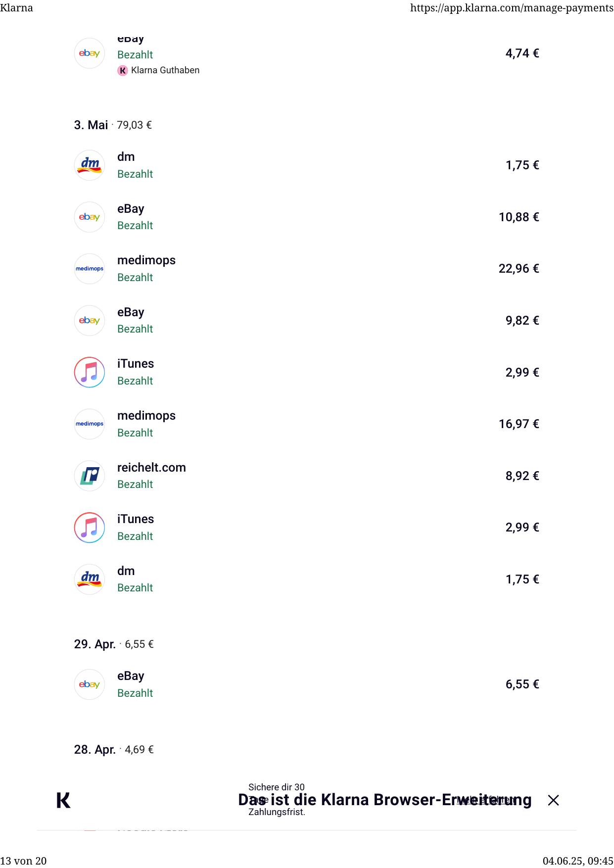Click the iTunes icon below the reichelt.com entry

(x=90, y=528)
